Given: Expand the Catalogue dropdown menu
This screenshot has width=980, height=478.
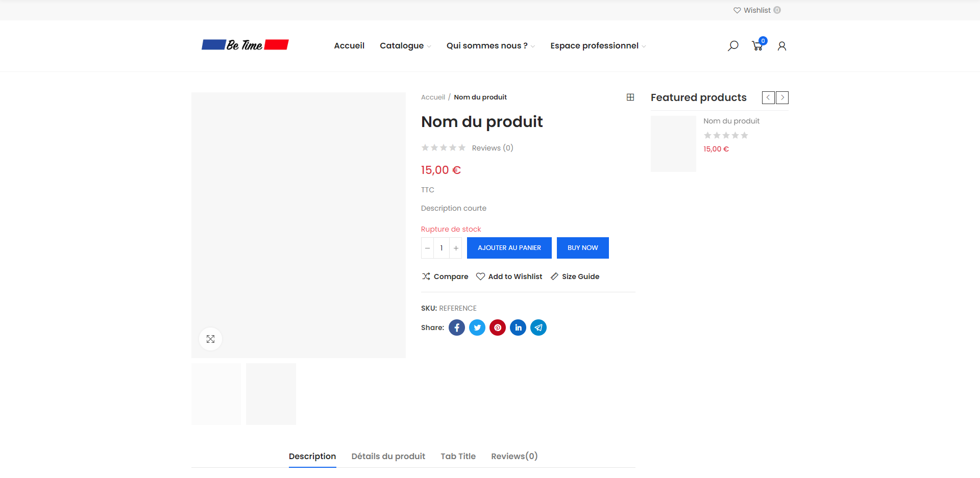Looking at the screenshot, I should [x=405, y=46].
